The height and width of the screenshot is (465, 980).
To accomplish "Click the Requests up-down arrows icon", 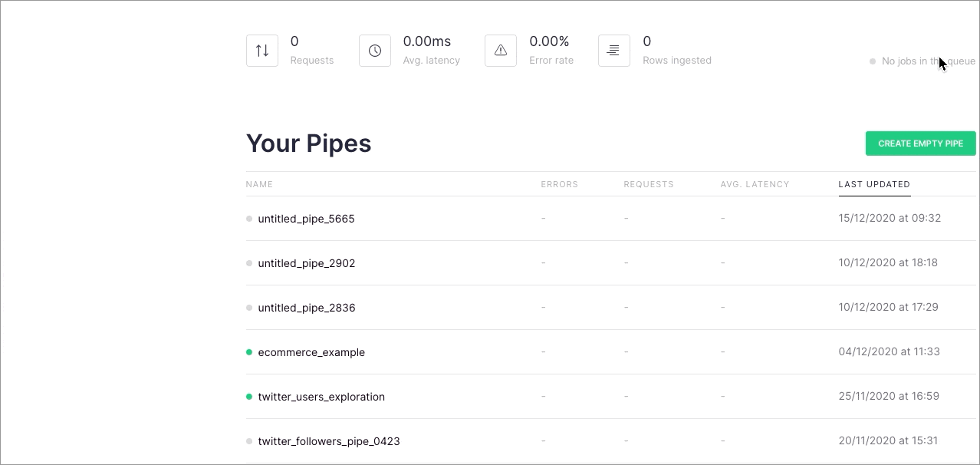I will click(x=262, y=51).
